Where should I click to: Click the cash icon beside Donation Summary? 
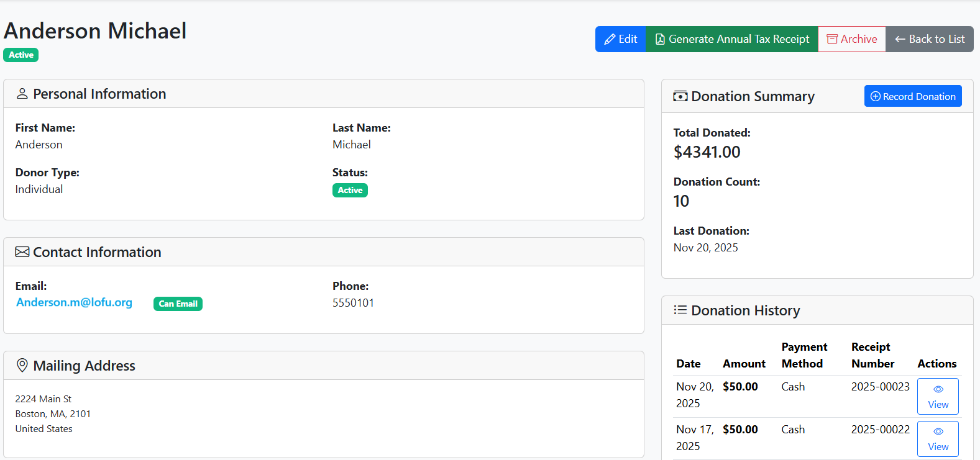(x=680, y=96)
